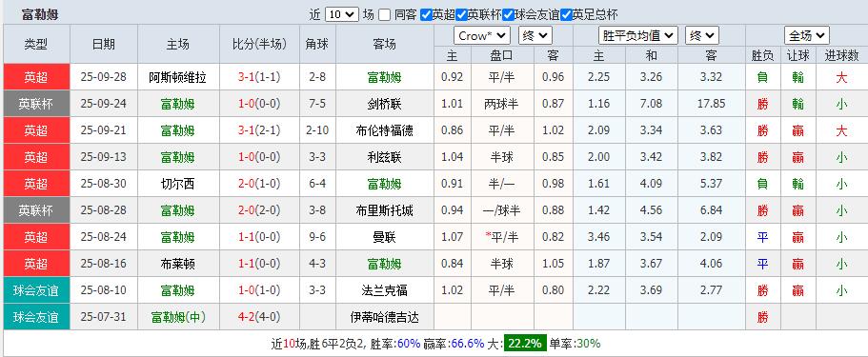The width and height of the screenshot is (868, 357).
Task: Uncheck the 英联杯 filter checkbox
Action: [461, 15]
